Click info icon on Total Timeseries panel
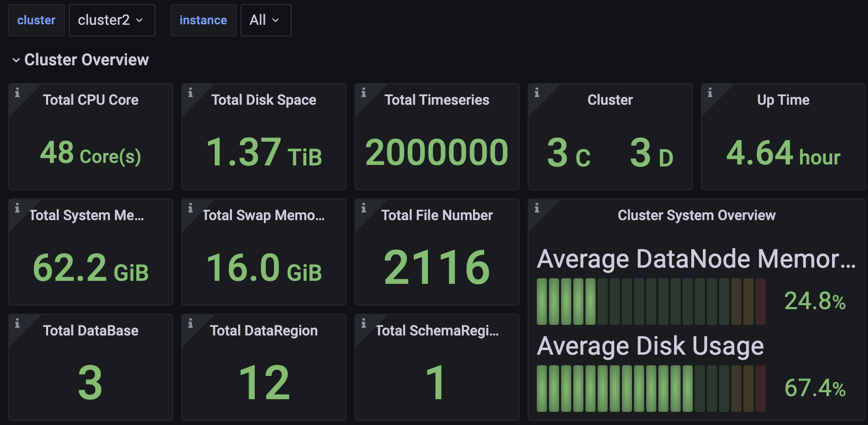The height and width of the screenshot is (425, 868). click(x=364, y=93)
